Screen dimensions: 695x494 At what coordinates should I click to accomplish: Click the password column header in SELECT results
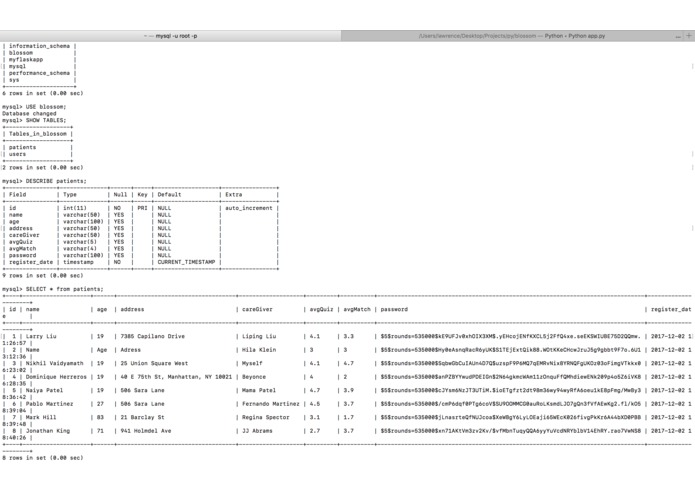(x=394, y=309)
